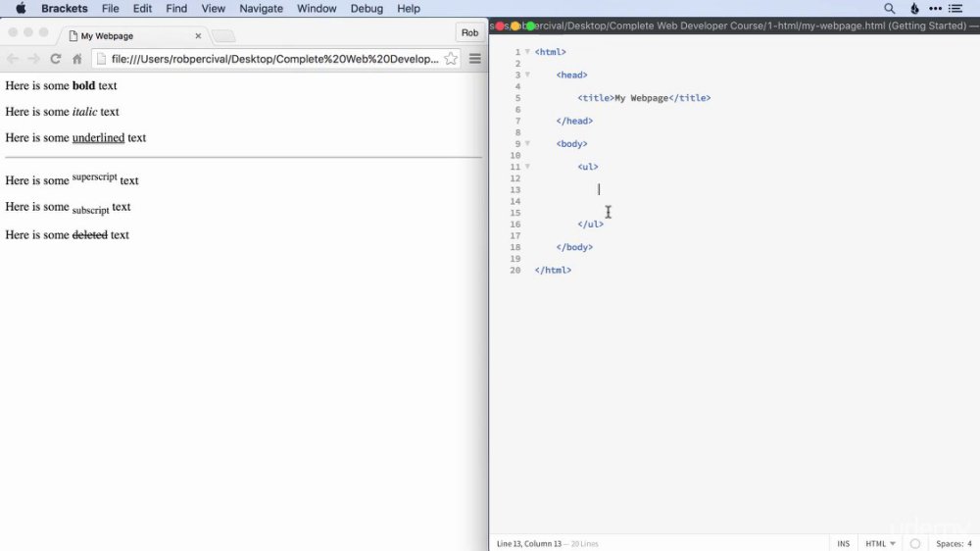
Task: Reload the webpage
Action: pyautogui.click(x=56, y=59)
